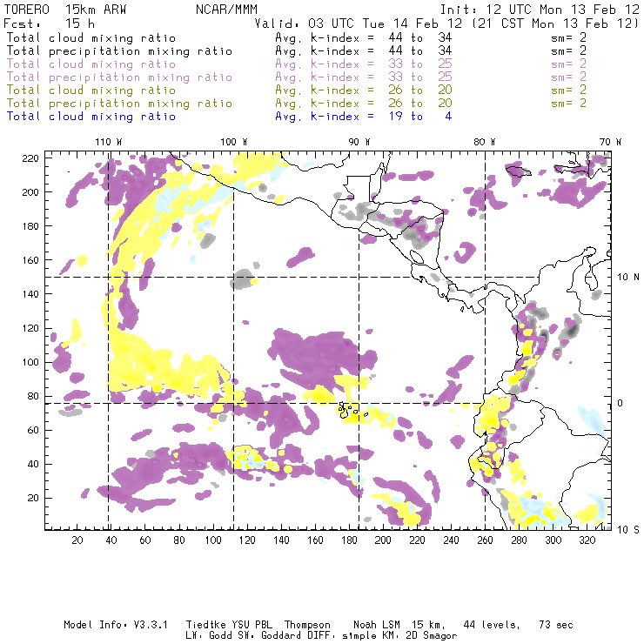Click black 'Total precipitation mixing ratio' legend line
644x644 pixels.
click(119, 51)
